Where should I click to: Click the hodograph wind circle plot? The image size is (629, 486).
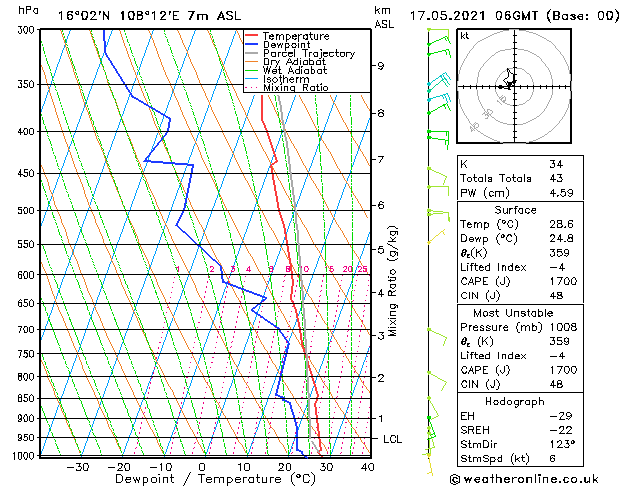[514, 86]
